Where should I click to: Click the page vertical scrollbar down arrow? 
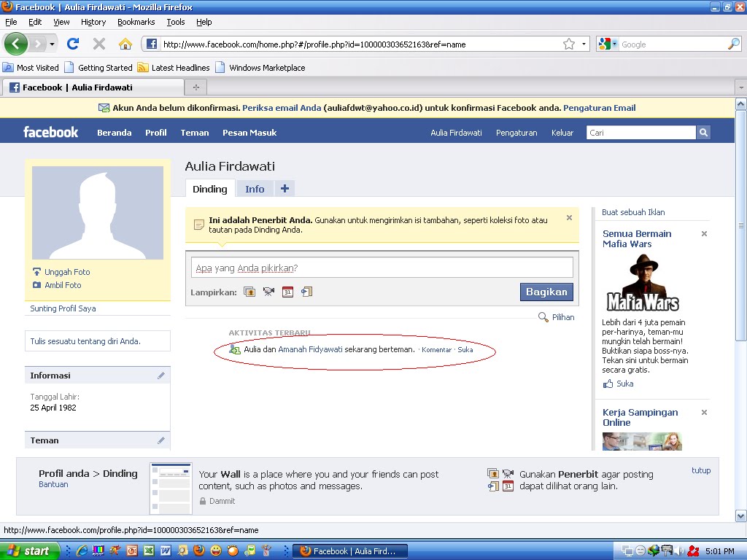741,516
